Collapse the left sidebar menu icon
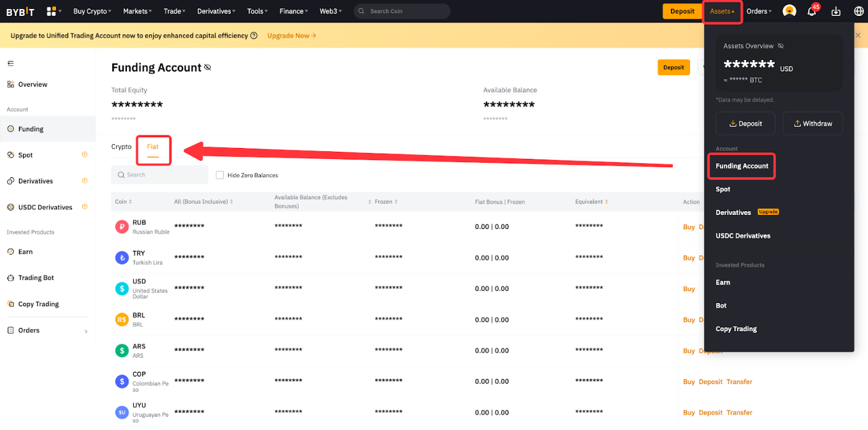The height and width of the screenshot is (430, 868). point(11,63)
